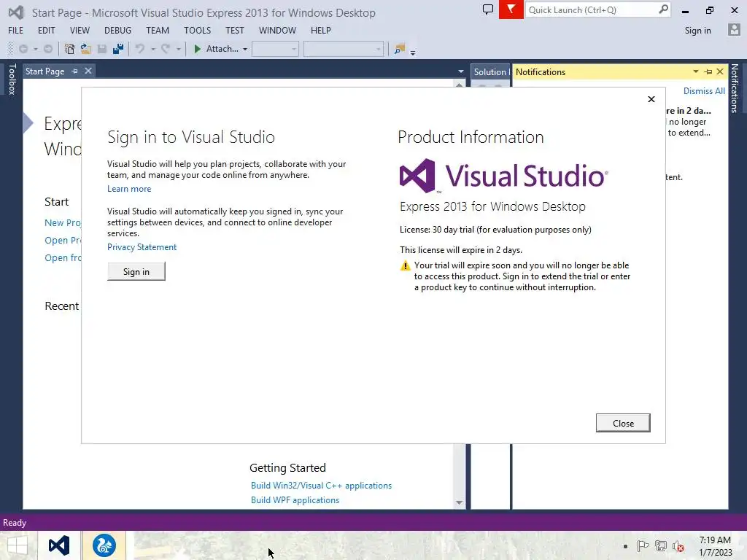Click Sign in at top right

[697, 31]
